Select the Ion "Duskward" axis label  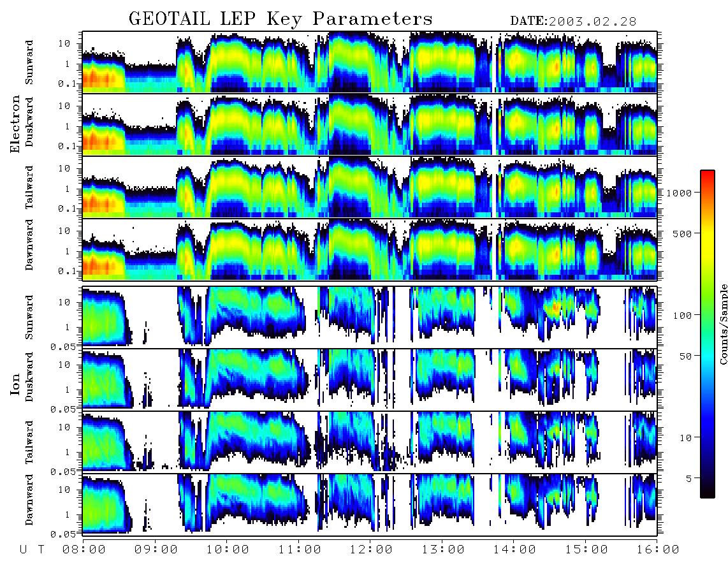click(29, 377)
